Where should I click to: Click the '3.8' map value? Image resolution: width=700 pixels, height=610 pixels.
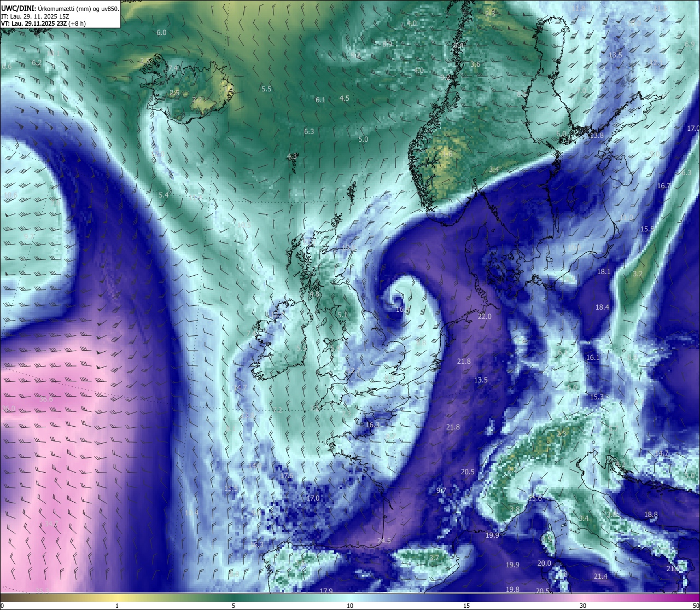click(515, 509)
